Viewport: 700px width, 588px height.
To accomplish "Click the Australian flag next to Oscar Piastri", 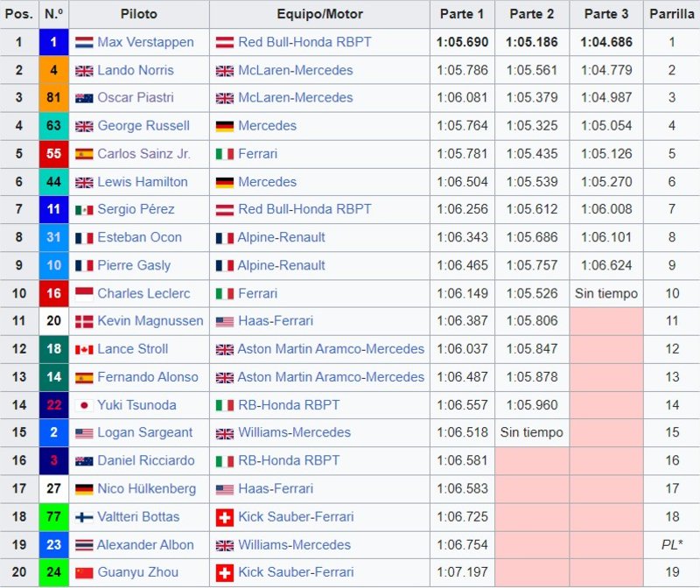I will pyautogui.click(x=84, y=98).
